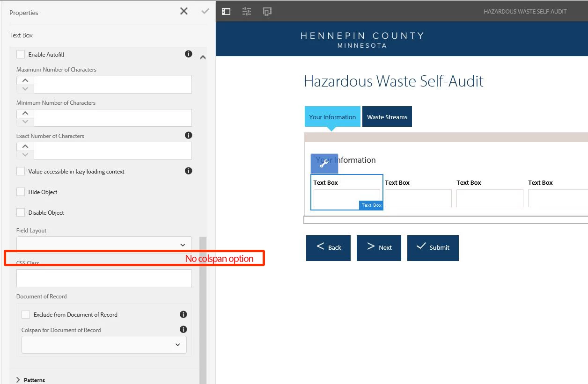Click the HAZARDOUS WASTE SELF-AUDIT toolbar title
Image resolution: width=588 pixels, height=384 pixels.
[525, 11]
